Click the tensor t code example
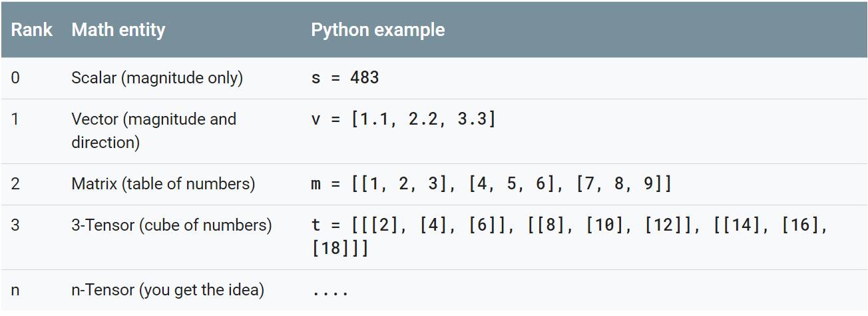 click(x=570, y=237)
